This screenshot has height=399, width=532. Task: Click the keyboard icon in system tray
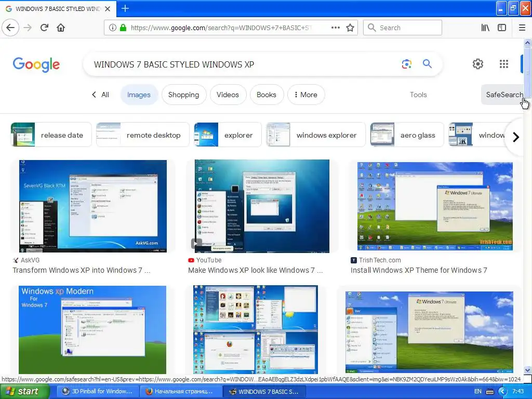click(490, 392)
